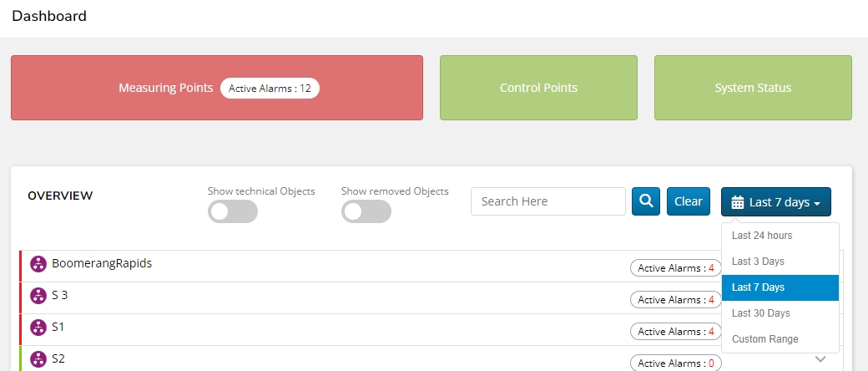Open the Control Points panel
Screen dimensions: 868x371
click(x=538, y=88)
